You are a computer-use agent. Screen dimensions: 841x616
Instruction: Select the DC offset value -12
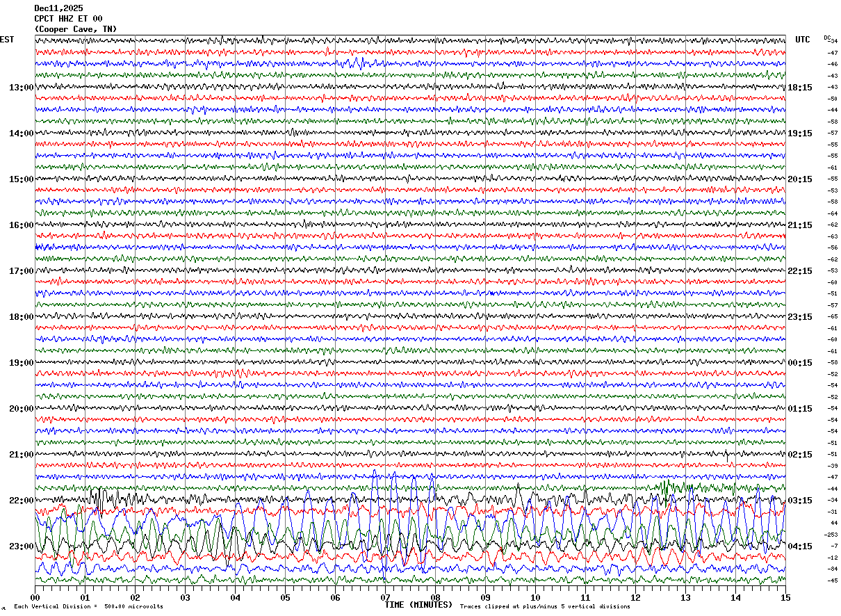(832, 558)
